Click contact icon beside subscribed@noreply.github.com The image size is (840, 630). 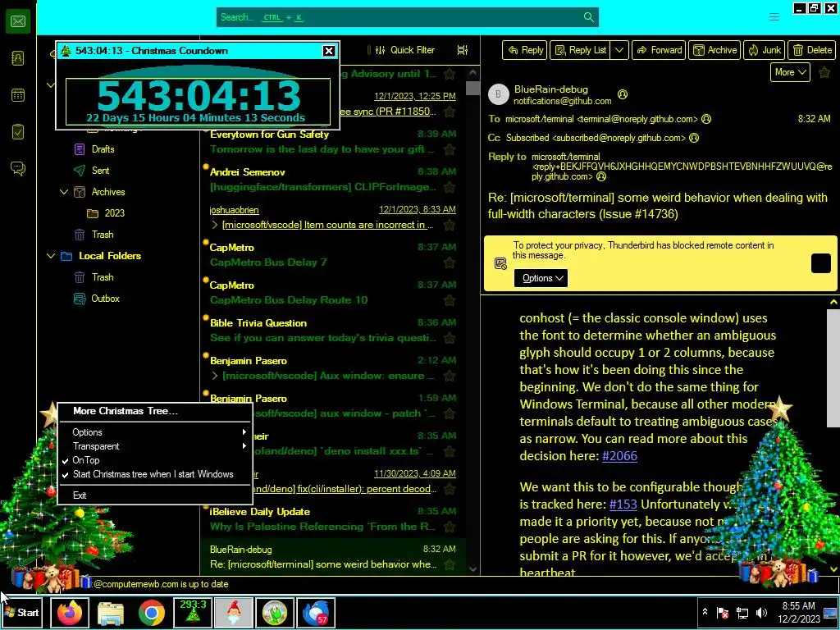[x=694, y=138]
